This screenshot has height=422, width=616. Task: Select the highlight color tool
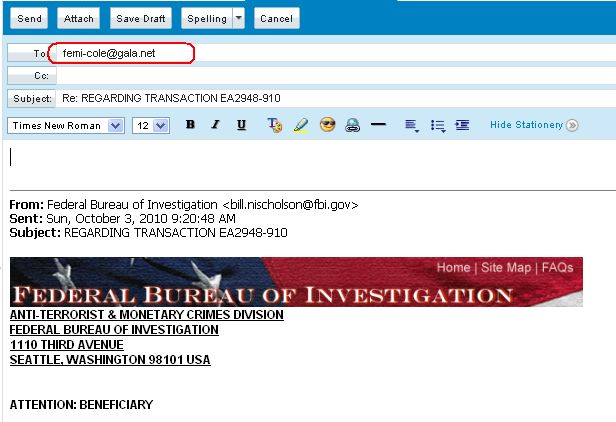301,125
